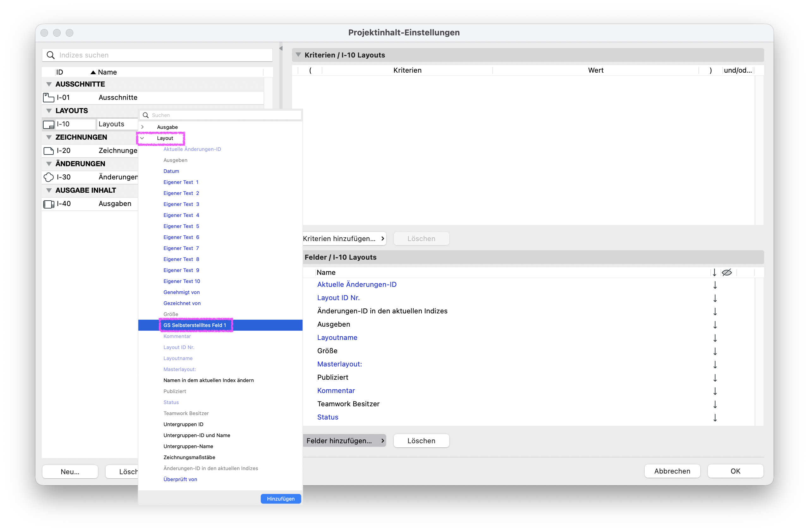Select Eigener Text 10 in popup
The width and height of the screenshot is (809, 532).
(181, 281)
